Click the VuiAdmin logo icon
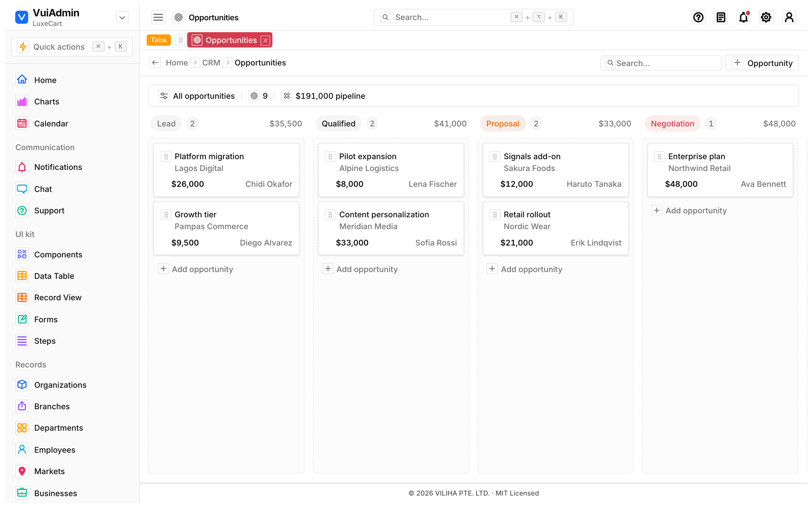Image resolution: width=812 pixels, height=508 pixels. (22, 17)
